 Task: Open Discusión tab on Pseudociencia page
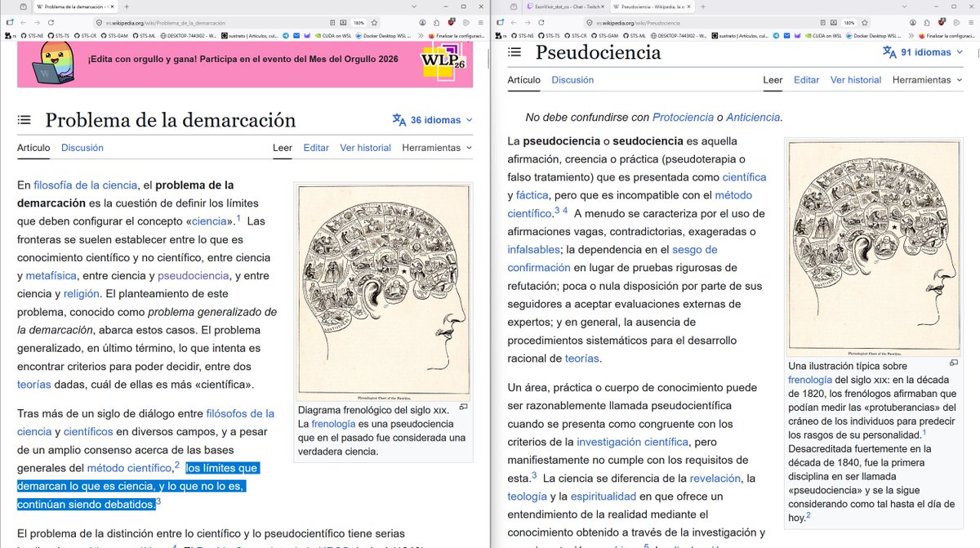tap(572, 79)
